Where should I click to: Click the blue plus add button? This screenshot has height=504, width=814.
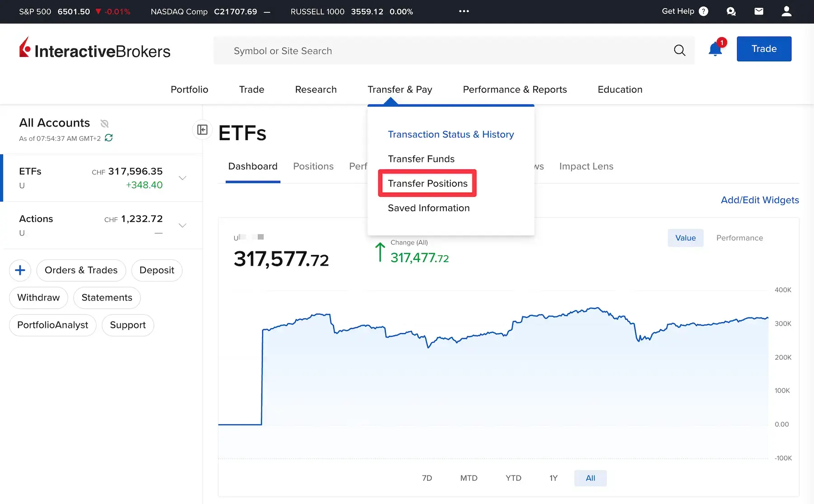(x=20, y=270)
